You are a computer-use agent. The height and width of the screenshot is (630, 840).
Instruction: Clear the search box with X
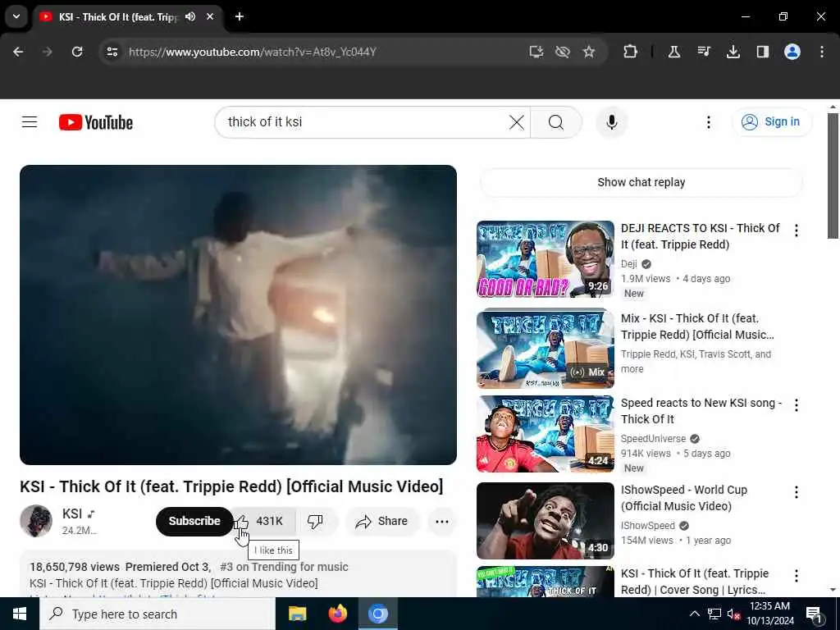click(517, 122)
